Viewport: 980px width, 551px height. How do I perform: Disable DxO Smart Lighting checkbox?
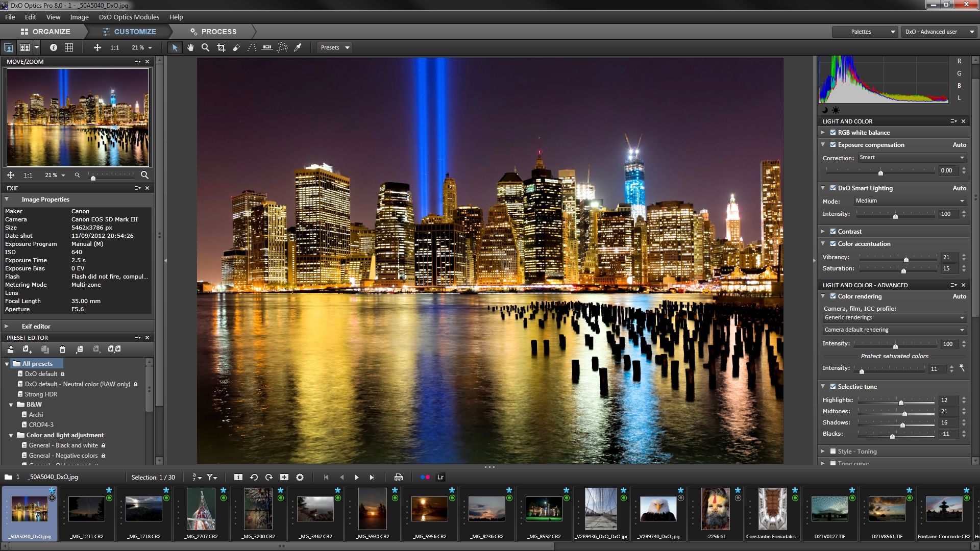pos(833,188)
